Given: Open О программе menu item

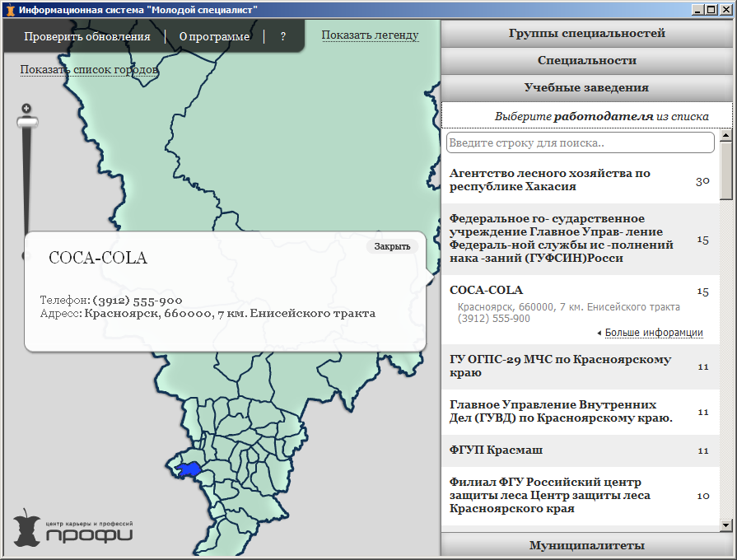Looking at the screenshot, I should (x=214, y=36).
